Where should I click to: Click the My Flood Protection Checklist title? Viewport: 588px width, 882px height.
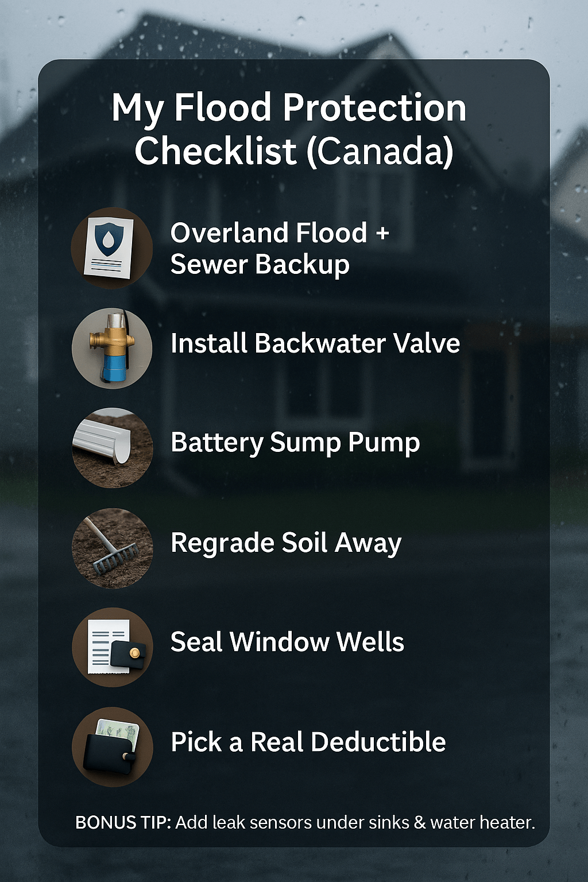[x=289, y=129]
